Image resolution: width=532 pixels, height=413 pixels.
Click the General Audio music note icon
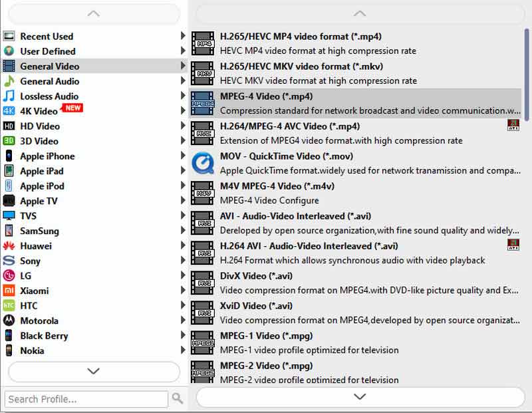9,81
